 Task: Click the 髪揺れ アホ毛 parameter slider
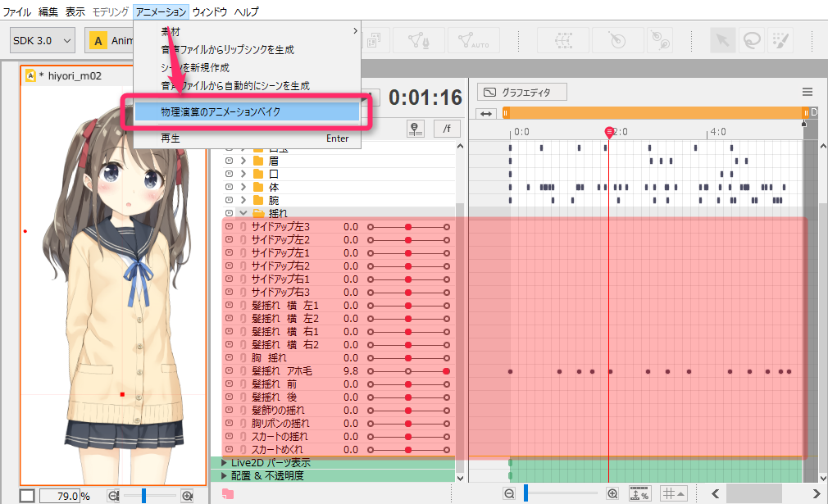408,371
